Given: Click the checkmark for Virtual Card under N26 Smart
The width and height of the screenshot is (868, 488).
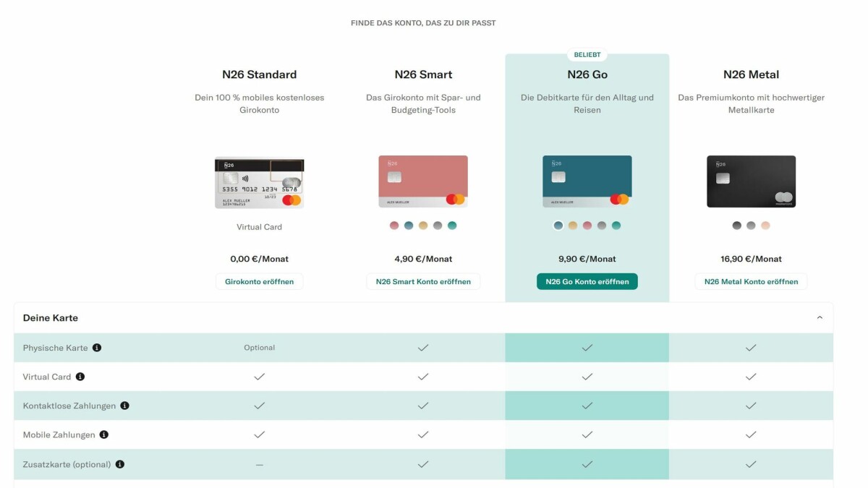Looking at the screenshot, I should 423,377.
